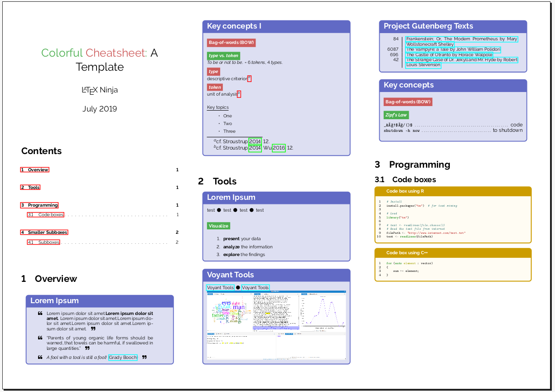Open the '3.1 Code boxes' contents link
The width and height of the screenshot is (555, 392).
(x=45, y=215)
